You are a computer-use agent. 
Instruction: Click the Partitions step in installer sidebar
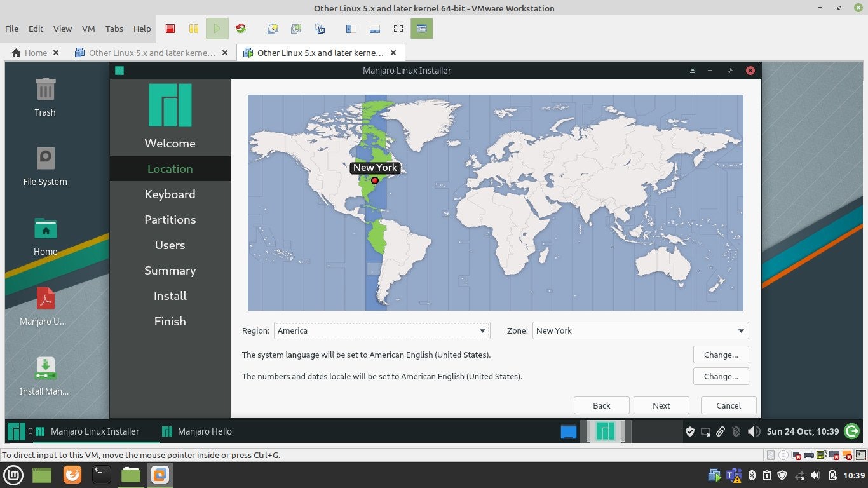click(170, 219)
